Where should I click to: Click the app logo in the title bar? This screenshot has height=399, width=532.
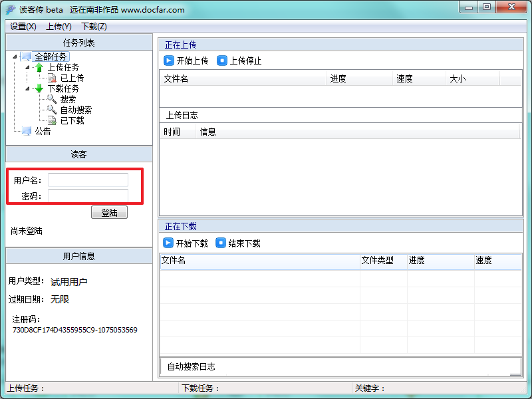click(11, 9)
